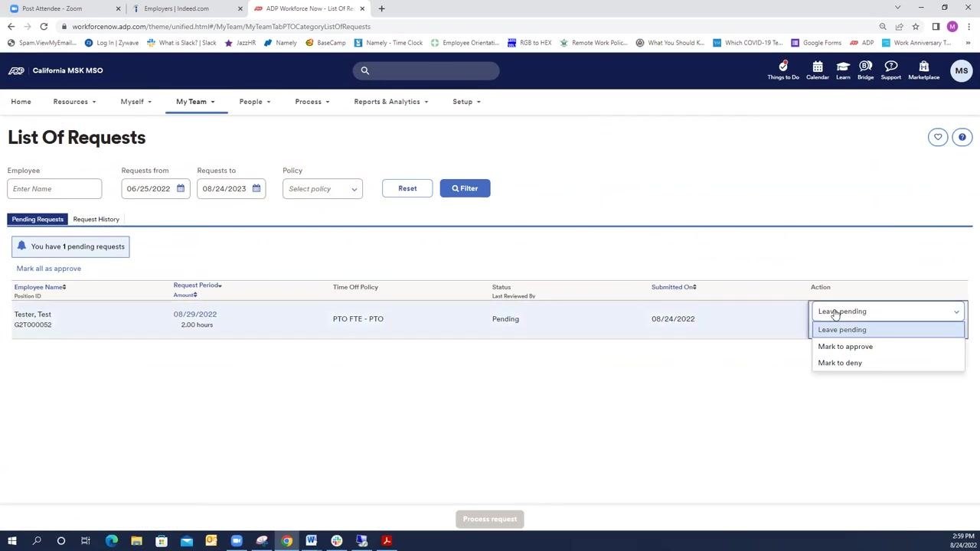The width and height of the screenshot is (980, 551).
Task: Click the ADP logo in header
Action: [x=16, y=70]
